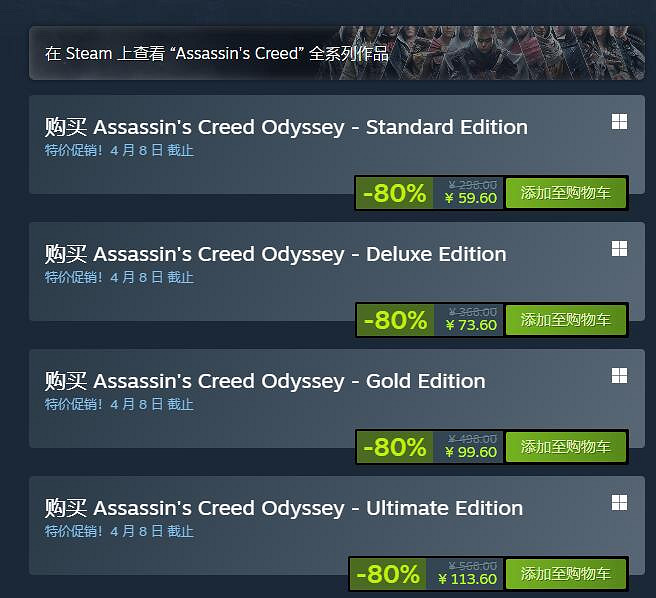Click the ¥ 113.60 discounted price
This screenshot has width=656, height=598.
pos(467,579)
